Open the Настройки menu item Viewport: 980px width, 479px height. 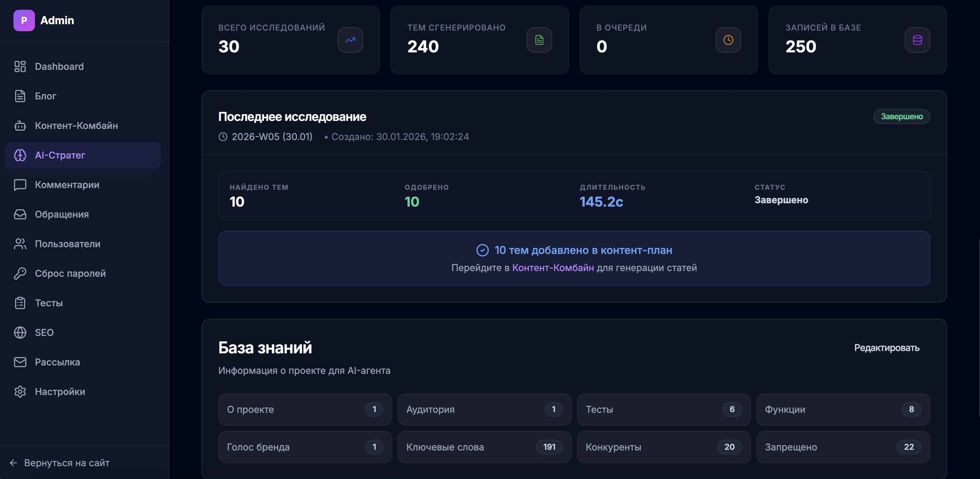60,391
